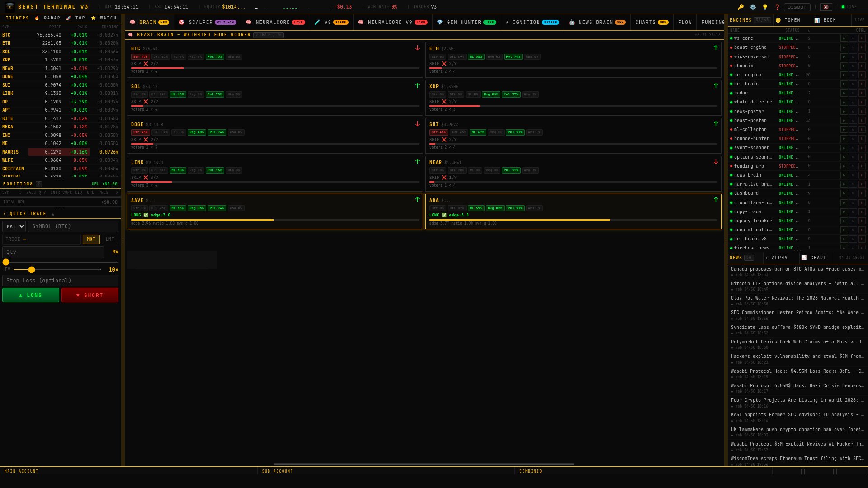Click the key icon near logout
868x488 pixels.
coord(741,7)
